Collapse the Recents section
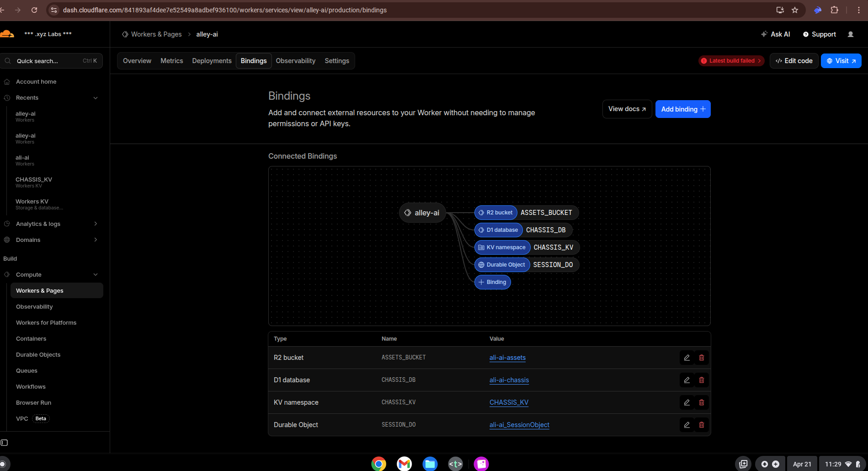This screenshot has height=471, width=868. point(96,98)
